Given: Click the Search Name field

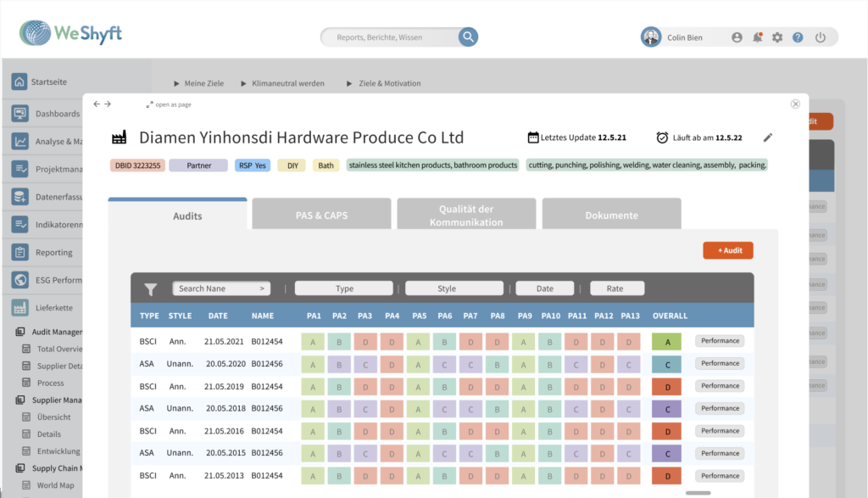Looking at the screenshot, I should point(221,288).
